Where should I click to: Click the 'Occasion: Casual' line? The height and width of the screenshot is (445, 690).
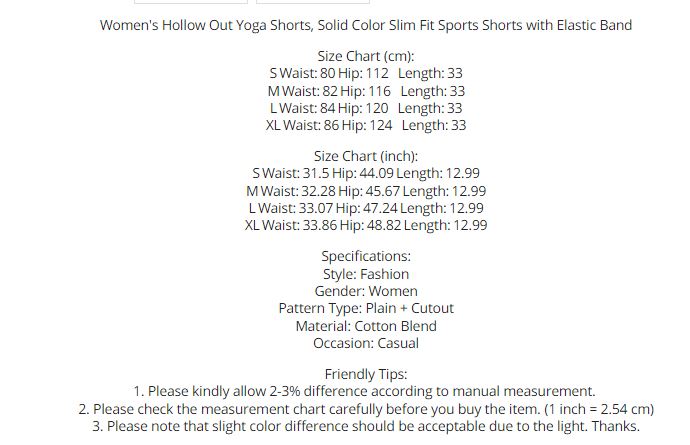click(x=365, y=343)
